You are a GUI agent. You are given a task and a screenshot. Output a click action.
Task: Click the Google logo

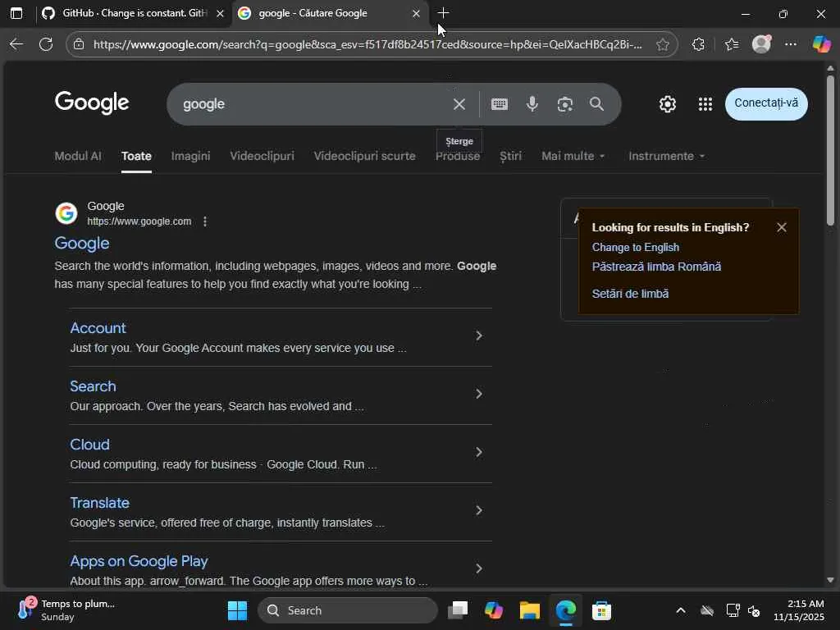point(92,103)
